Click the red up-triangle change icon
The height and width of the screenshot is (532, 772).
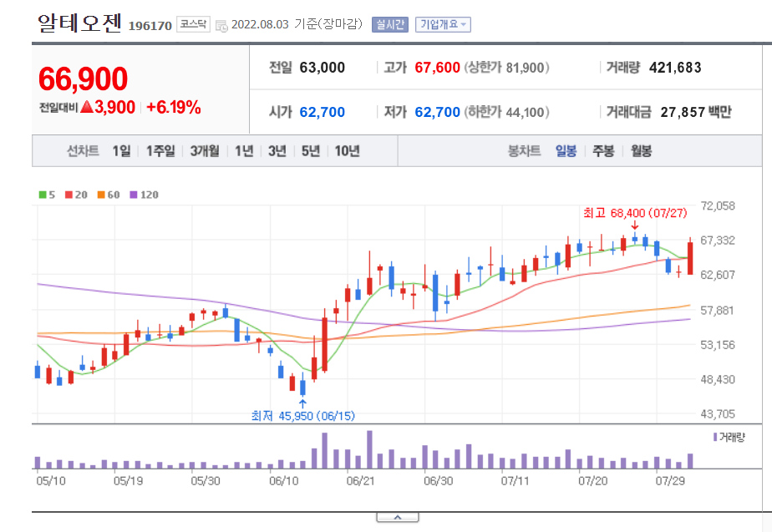(87, 106)
